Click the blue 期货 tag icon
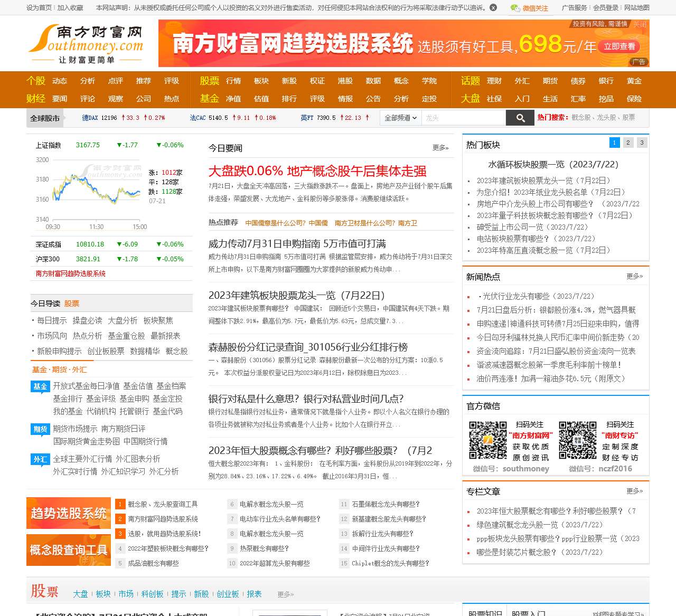 (x=40, y=429)
